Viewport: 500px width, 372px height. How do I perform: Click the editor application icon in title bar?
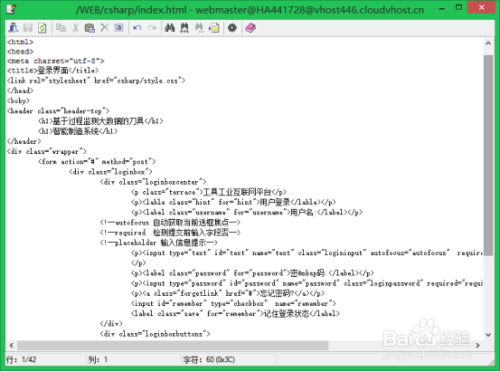11,8
